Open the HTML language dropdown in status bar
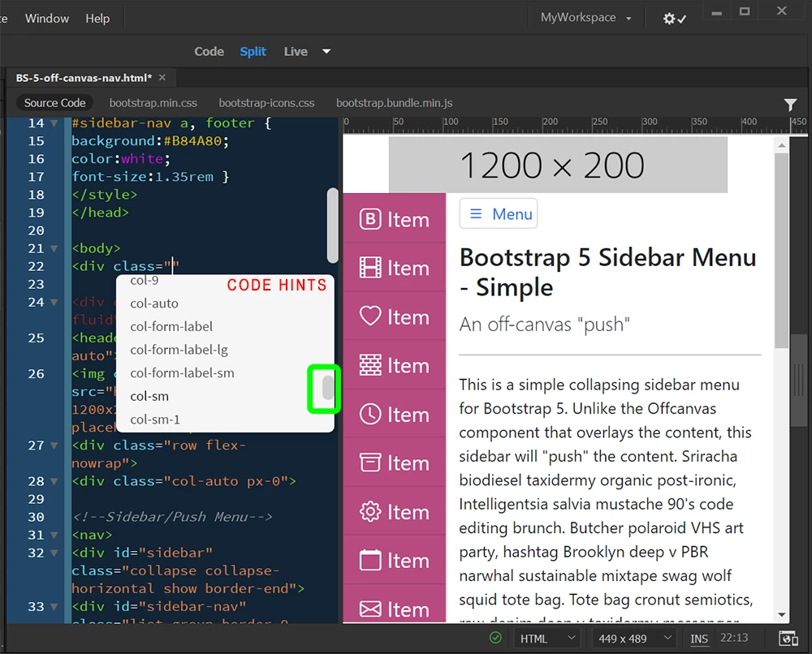812x654 pixels. pos(547,639)
